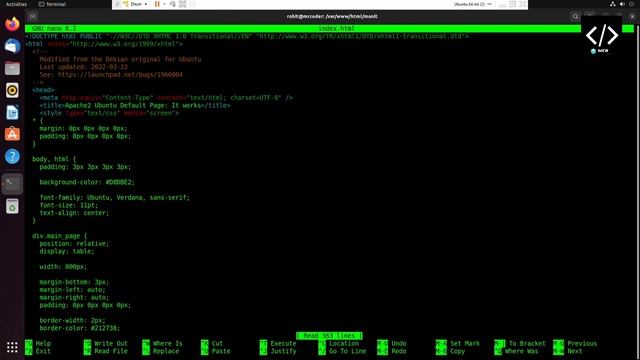The width and height of the screenshot is (640, 360).
Task: Click the Paste shortcut label
Action: 221,351
